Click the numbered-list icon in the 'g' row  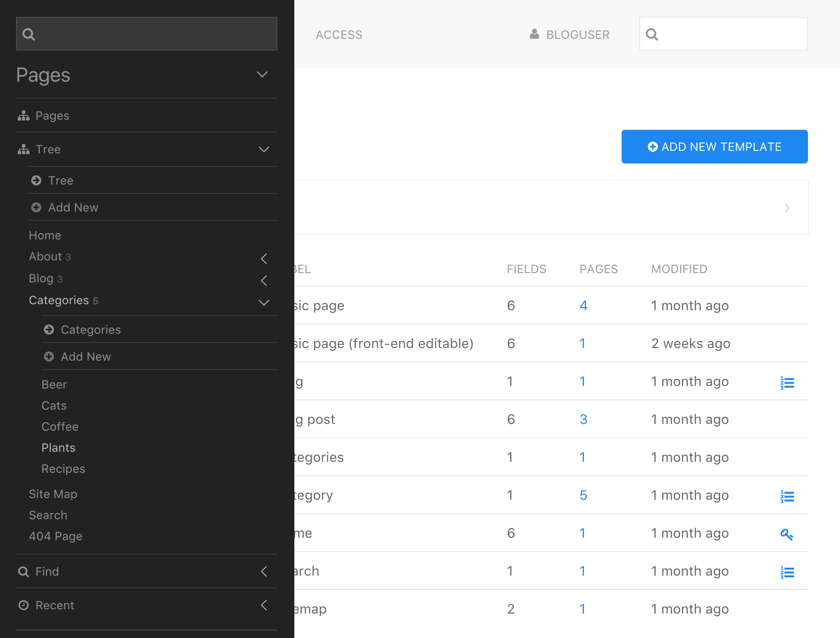pyautogui.click(x=787, y=383)
